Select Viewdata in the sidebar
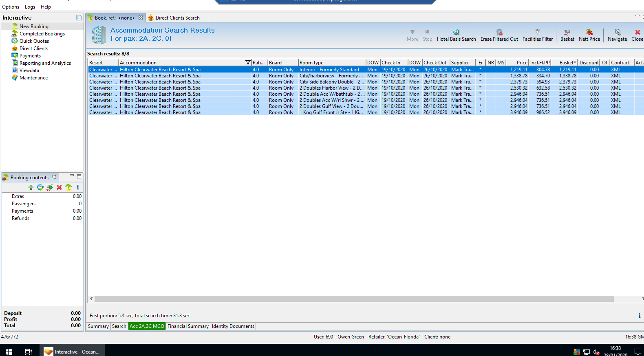The height and width of the screenshot is (356, 644). 29,70
